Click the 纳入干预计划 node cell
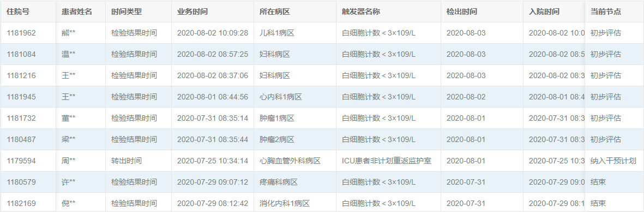The width and height of the screenshot is (644, 212). (x=613, y=161)
